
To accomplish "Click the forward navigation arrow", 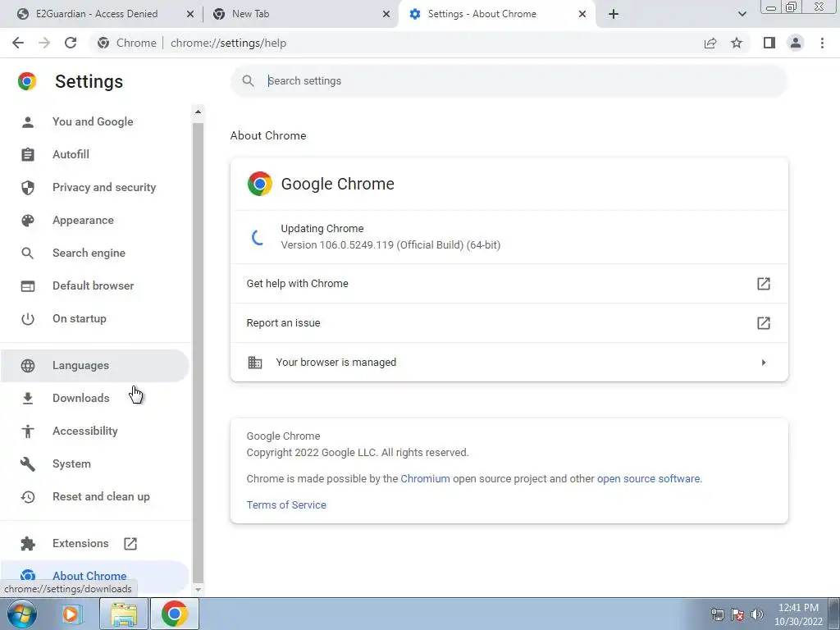I will pyautogui.click(x=44, y=43).
